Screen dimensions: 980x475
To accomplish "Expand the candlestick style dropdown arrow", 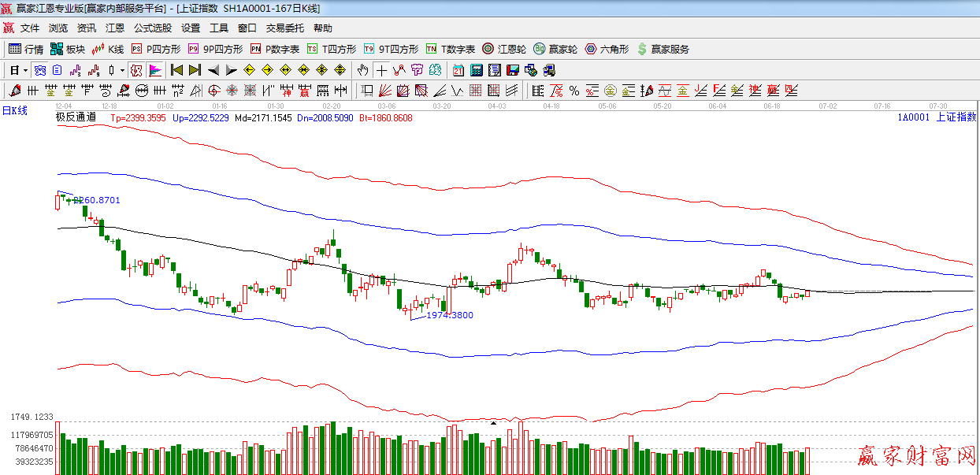I will (x=122, y=70).
